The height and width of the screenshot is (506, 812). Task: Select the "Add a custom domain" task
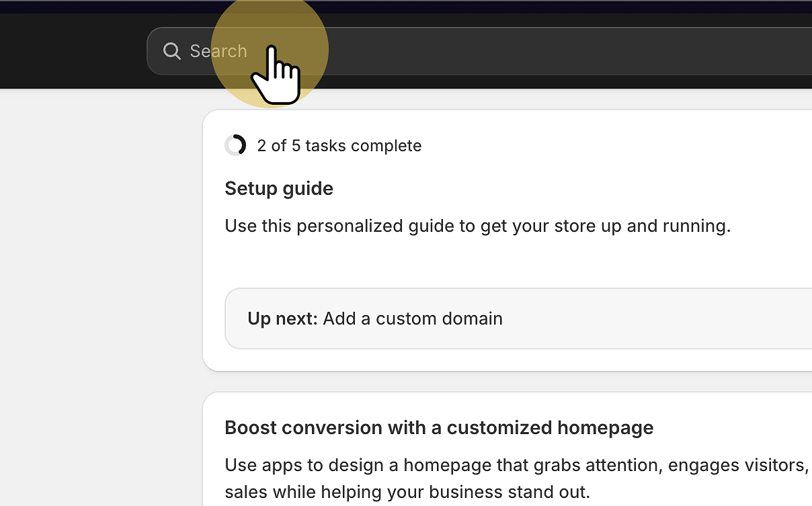pos(412,319)
